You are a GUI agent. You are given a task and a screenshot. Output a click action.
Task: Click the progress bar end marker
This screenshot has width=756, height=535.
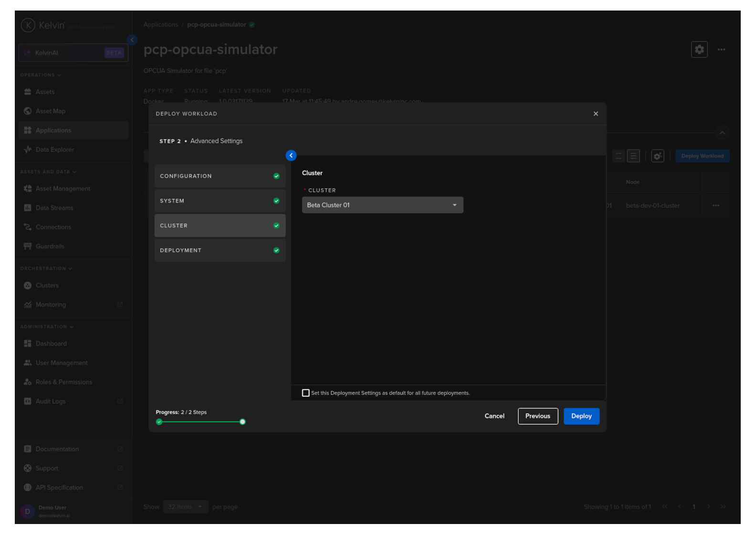pos(242,422)
